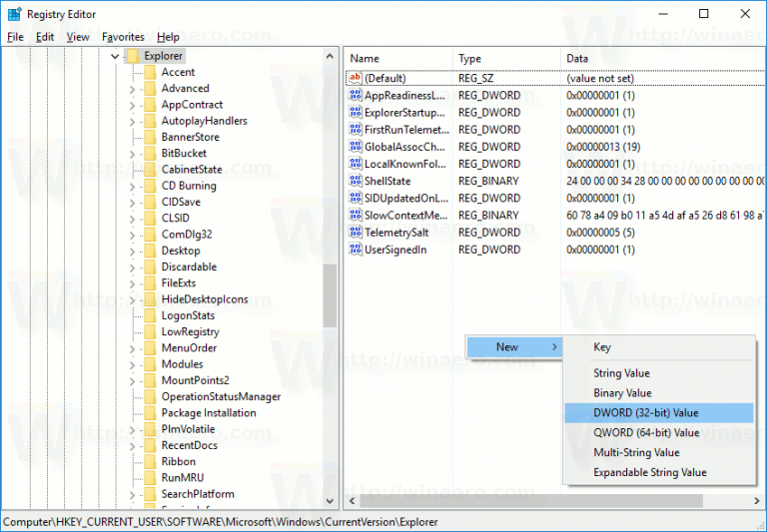Viewport: 767px width, 532px height.
Task: Click the ShellState binary value icon
Action: tap(356, 181)
